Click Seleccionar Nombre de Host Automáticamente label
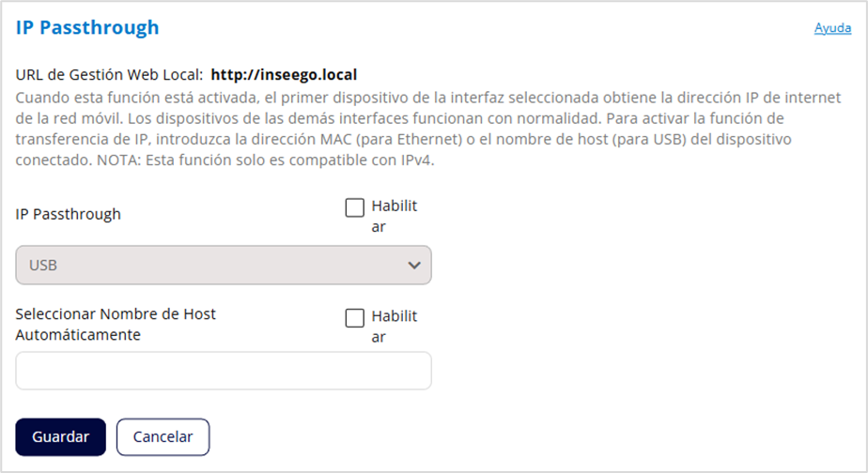Screen dimensions: 868x473 pos(116,324)
